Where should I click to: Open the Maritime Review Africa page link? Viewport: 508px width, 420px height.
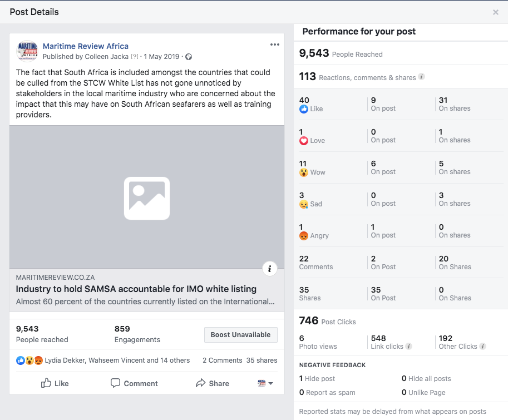tap(86, 46)
